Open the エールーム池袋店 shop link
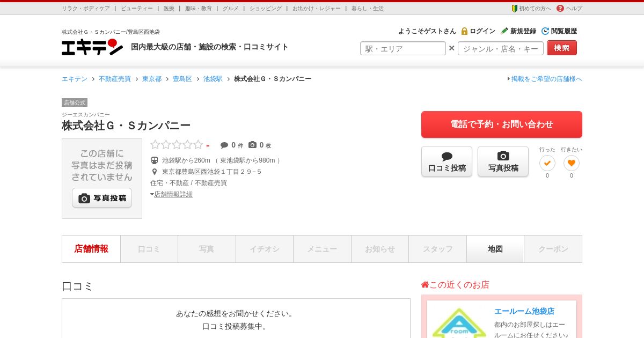Screen dimensions: 644x338 point(524,311)
